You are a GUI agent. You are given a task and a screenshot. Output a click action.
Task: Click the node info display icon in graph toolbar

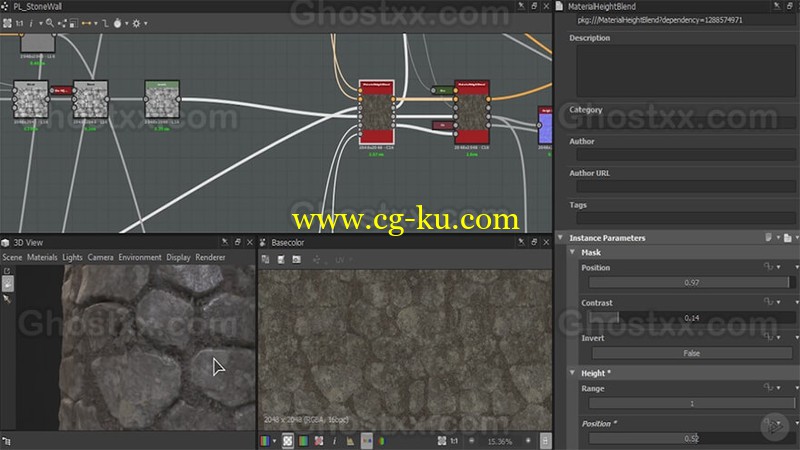pyautogui.click(x=31, y=23)
